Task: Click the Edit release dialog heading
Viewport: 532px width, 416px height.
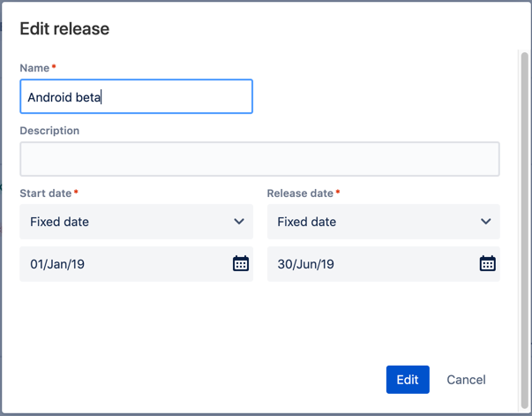Action: click(x=64, y=29)
